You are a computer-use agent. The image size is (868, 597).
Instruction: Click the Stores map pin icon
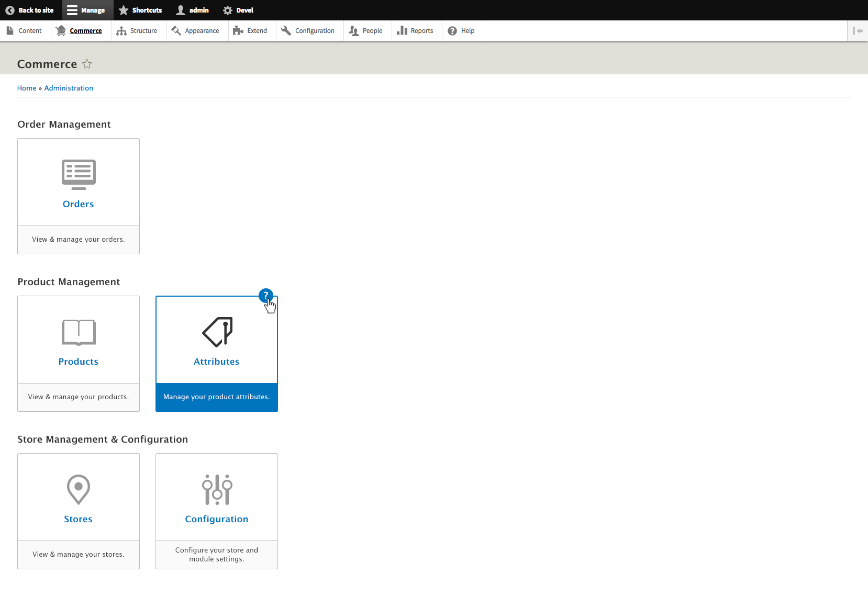(x=79, y=489)
